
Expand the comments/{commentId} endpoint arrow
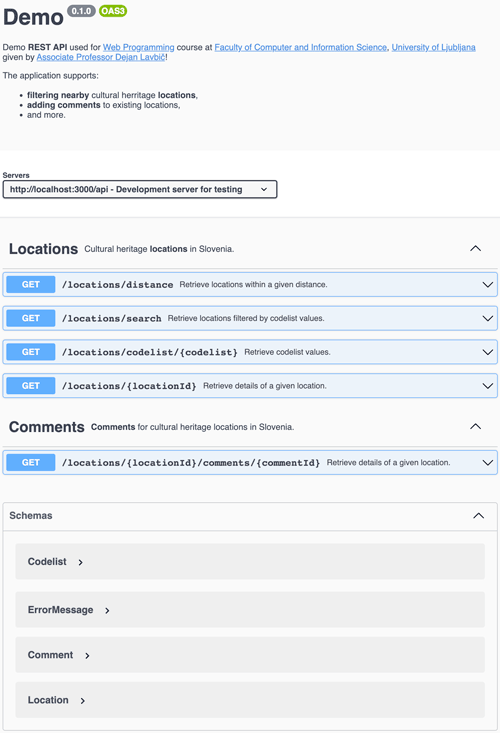(487, 462)
